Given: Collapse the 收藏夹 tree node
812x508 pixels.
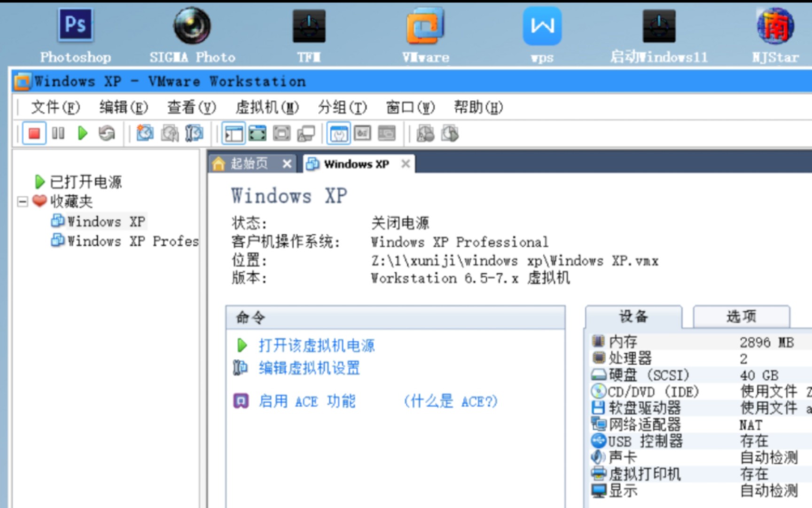Looking at the screenshot, I should coord(22,202).
